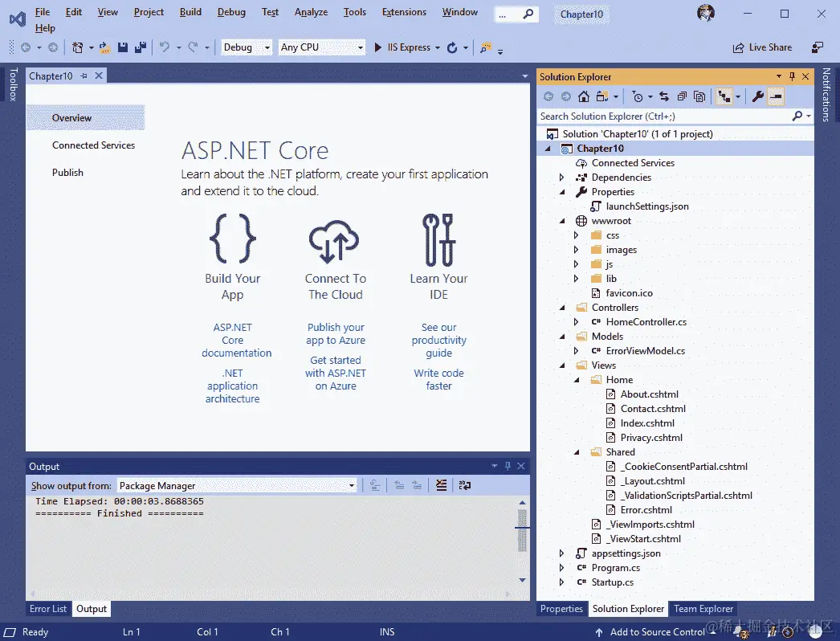
Task: Toggle auto-hide pin on Output panel
Action: 508,466
